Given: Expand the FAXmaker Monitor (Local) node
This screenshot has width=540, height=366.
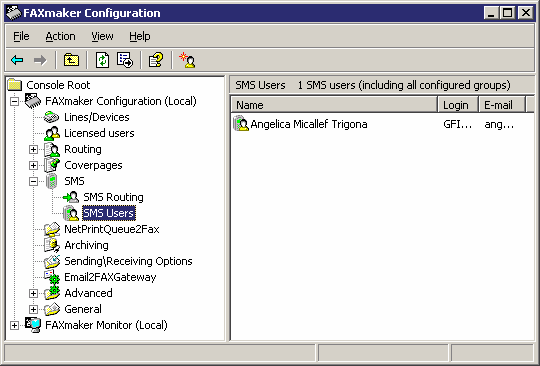Looking at the screenshot, I should (14, 325).
